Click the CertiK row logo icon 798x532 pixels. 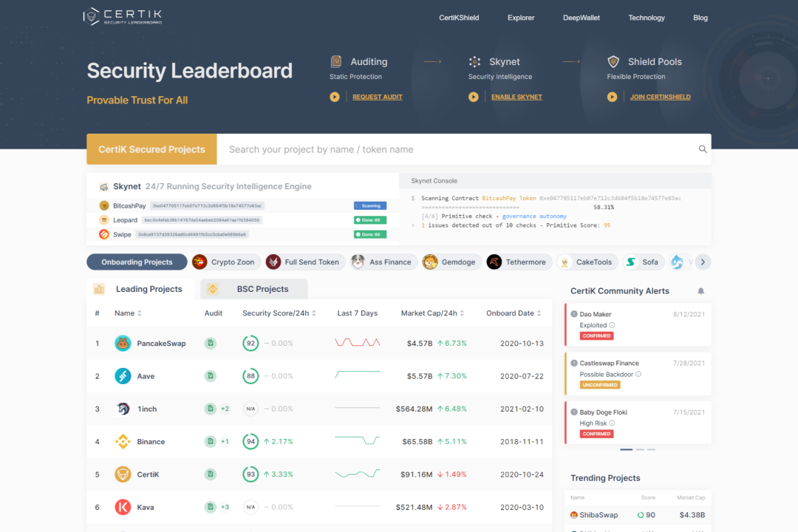(x=123, y=474)
